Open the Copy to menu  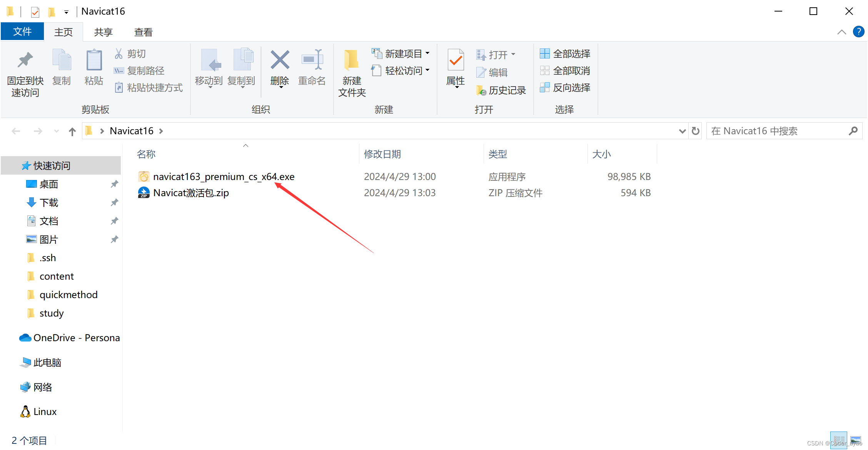241,68
